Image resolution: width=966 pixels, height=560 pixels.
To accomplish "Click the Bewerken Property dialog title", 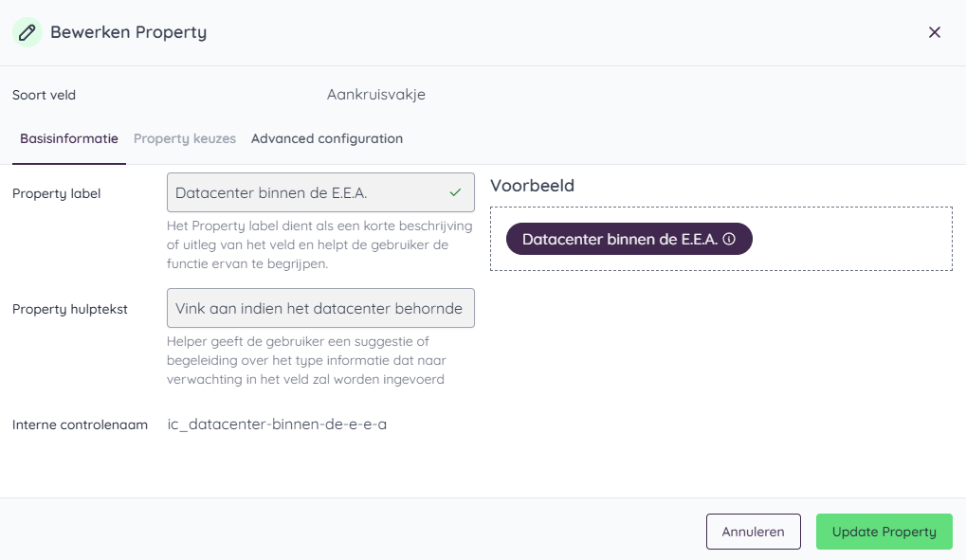I will pyautogui.click(x=128, y=31).
